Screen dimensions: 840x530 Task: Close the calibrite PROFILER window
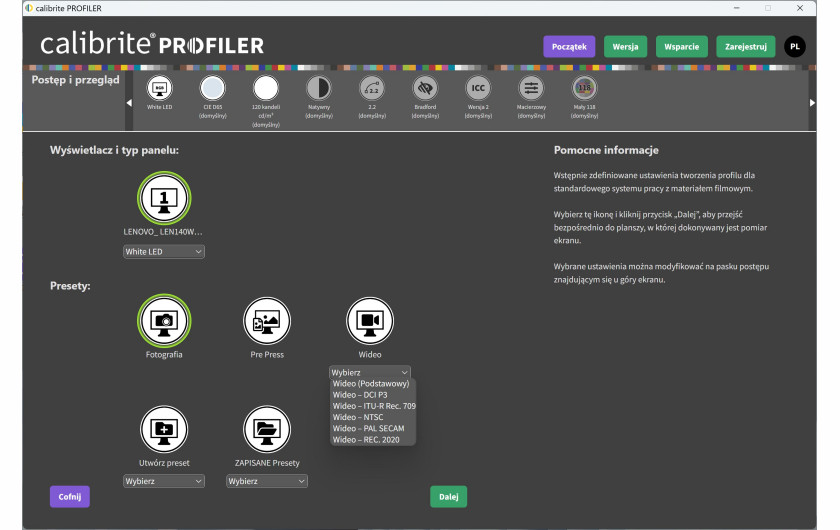(x=800, y=8)
